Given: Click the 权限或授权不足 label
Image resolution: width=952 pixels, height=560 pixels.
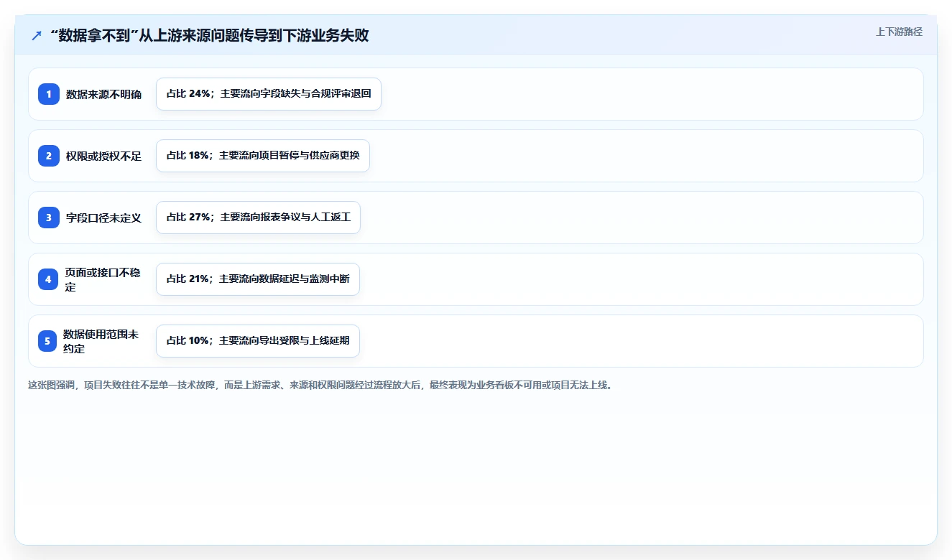Looking at the screenshot, I should coord(104,156).
